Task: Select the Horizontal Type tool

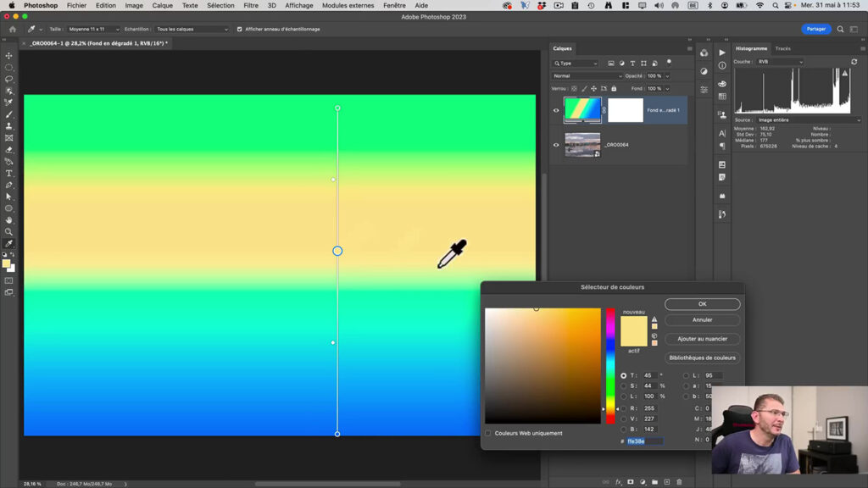Action: [8, 173]
